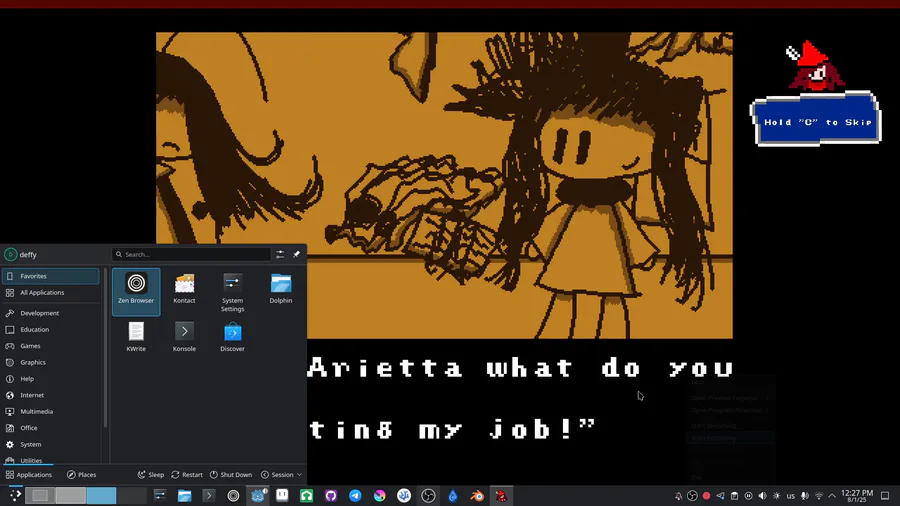The width and height of the screenshot is (900, 506).
Task: Open the Education category
Action: (51, 329)
